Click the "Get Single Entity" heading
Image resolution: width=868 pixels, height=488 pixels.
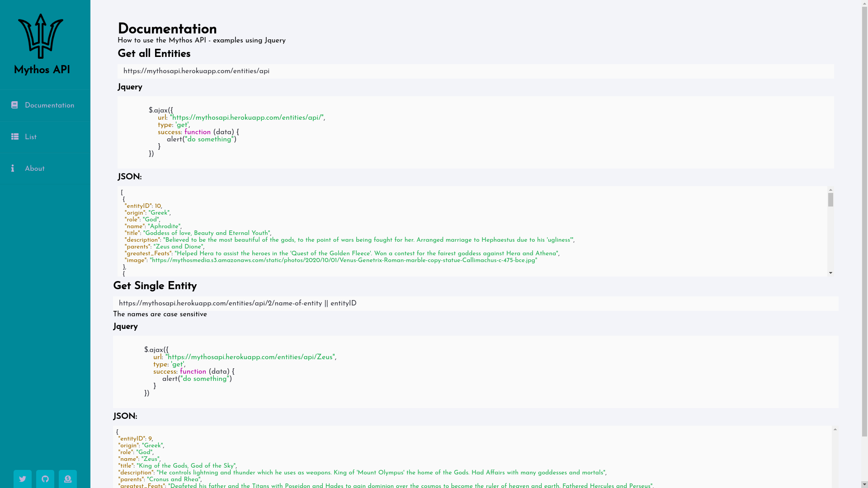coord(155,286)
